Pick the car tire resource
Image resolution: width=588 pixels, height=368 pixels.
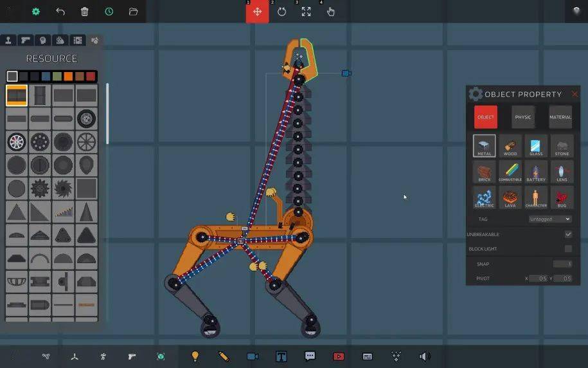tap(86, 118)
